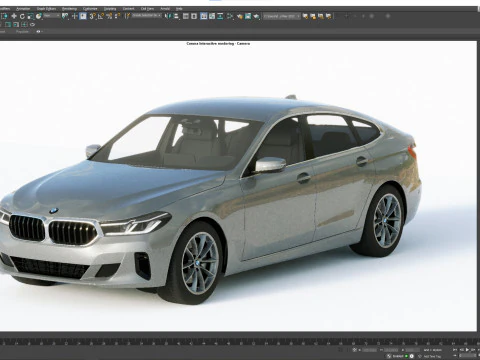Click third render icon after preset dropdown
This screenshot has width=480, height=360.
coord(321,16)
